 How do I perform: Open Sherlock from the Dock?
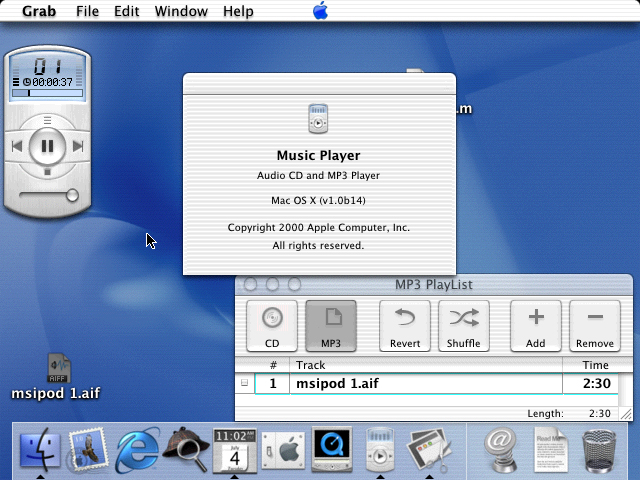(x=187, y=449)
